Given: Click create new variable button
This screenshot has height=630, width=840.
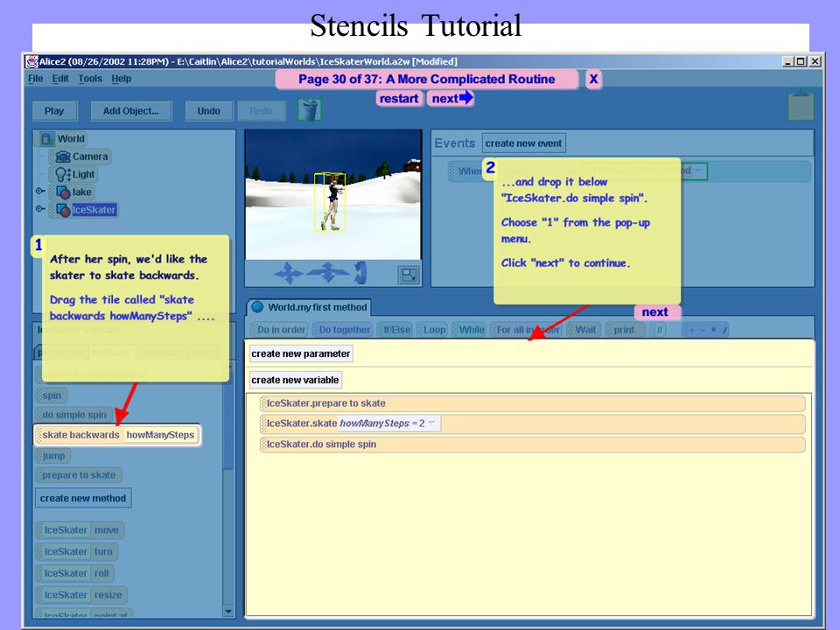Looking at the screenshot, I should coord(295,380).
